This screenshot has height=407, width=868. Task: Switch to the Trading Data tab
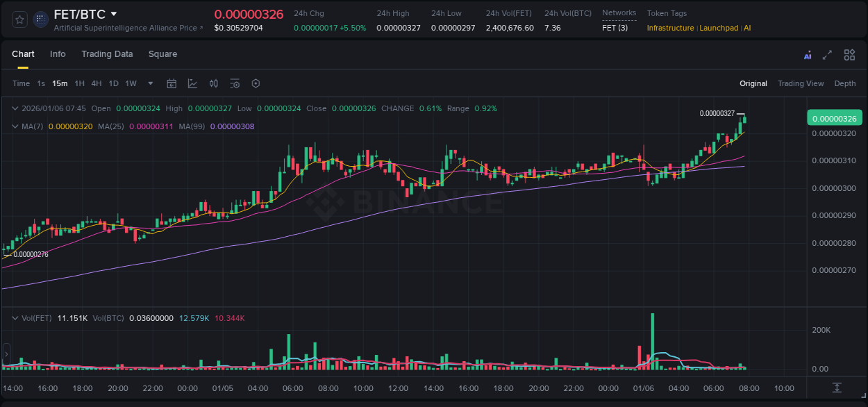point(107,53)
